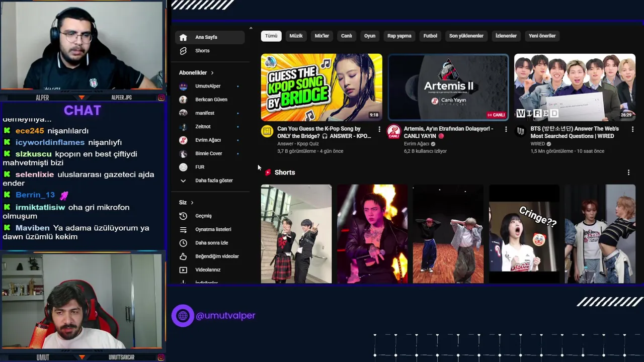Screen dimensions: 644x362
Task: Open UmutvAlper channel avatar in subscriptions
Action: (x=183, y=86)
